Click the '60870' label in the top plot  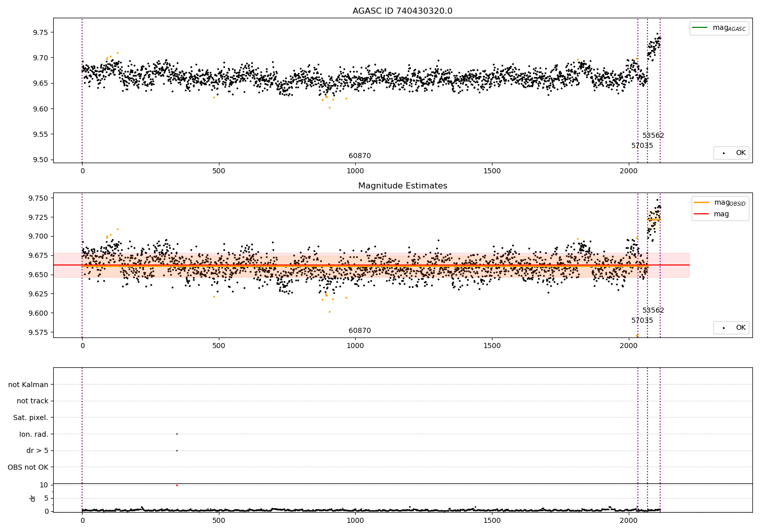(360, 156)
